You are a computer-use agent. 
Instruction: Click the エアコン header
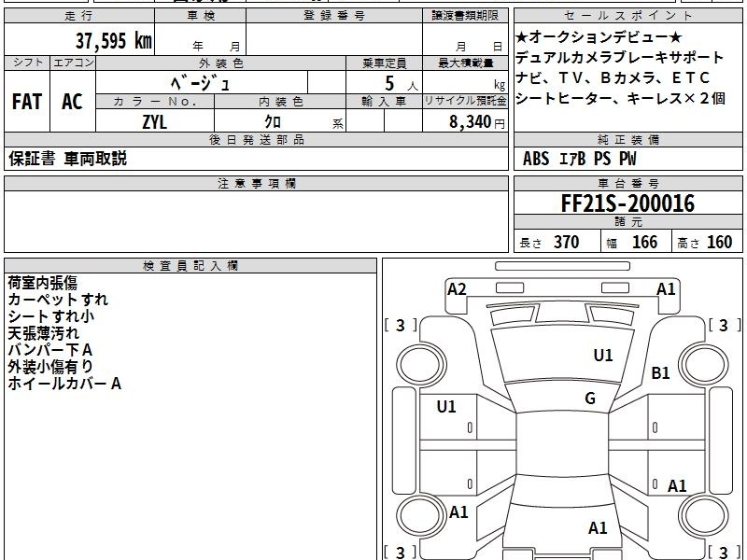click(73, 63)
